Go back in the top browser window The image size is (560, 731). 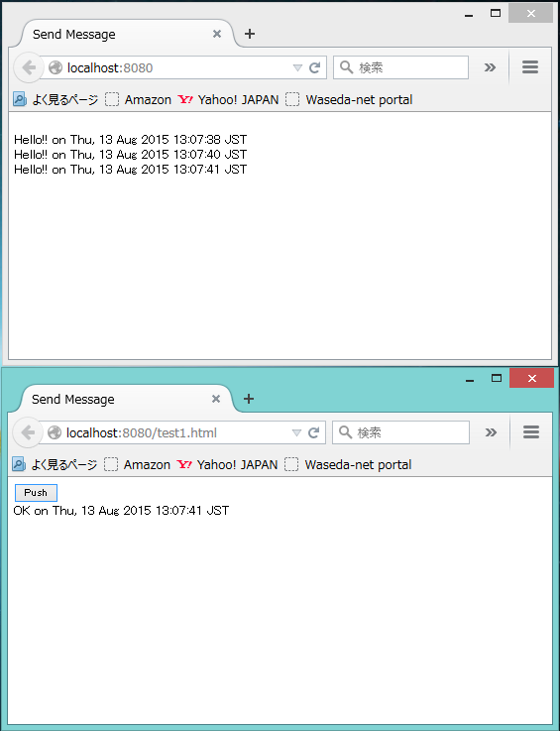(x=29, y=68)
